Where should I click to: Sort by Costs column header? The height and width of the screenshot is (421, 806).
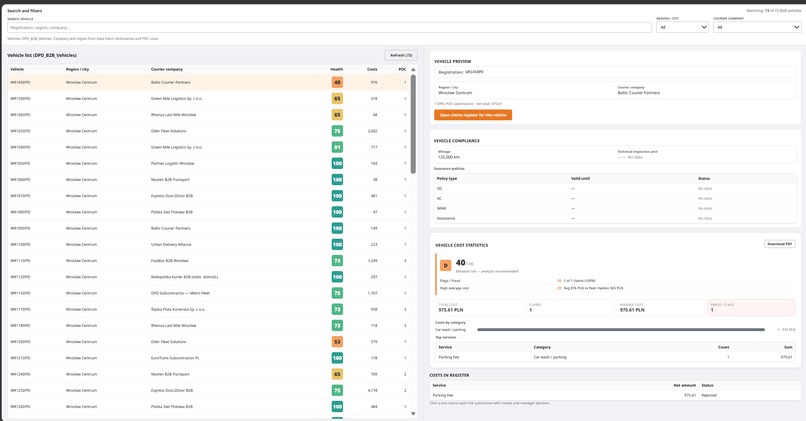coord(372,69)
